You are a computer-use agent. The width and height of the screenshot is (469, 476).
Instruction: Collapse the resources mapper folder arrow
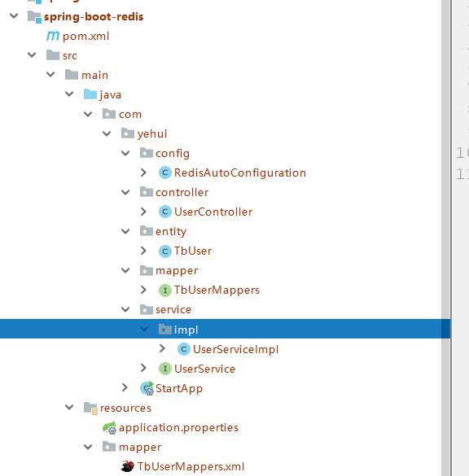tap(88, 447)
